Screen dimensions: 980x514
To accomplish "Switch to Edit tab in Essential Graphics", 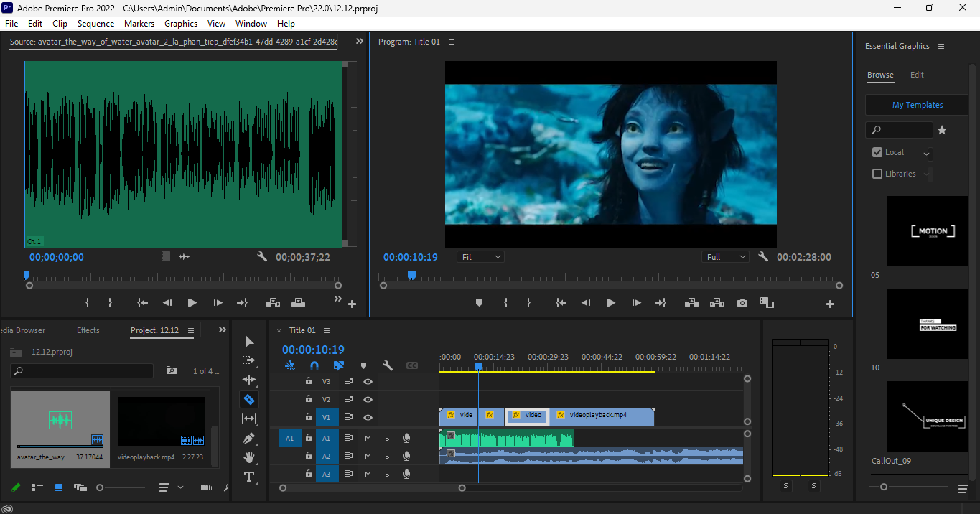I will (917, 75).
